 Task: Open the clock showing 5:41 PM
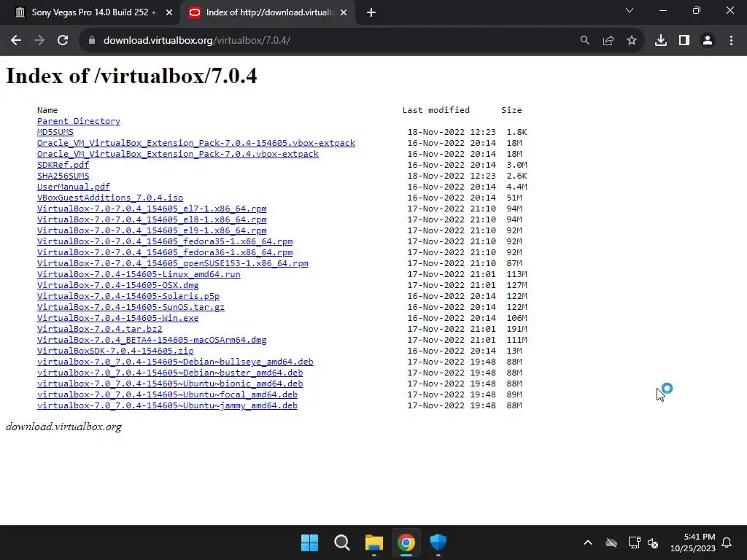pyautogui.click(x=693, y=542)
